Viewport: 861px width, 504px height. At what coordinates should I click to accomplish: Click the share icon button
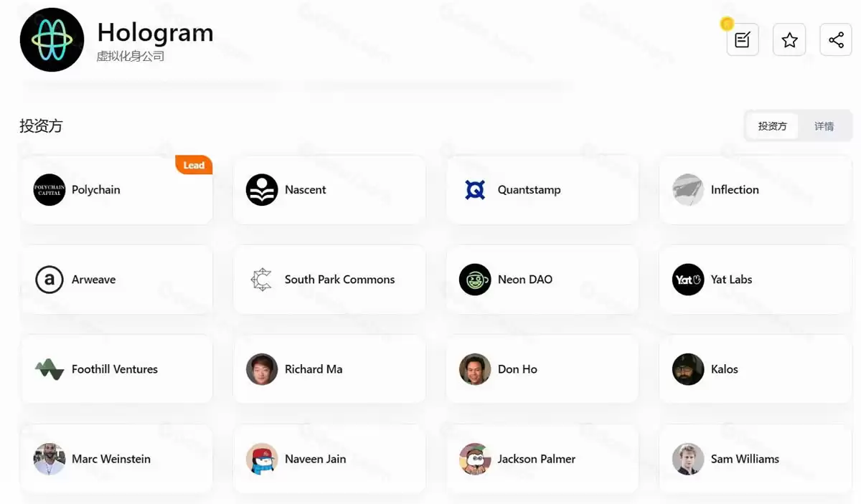[835, 40]
